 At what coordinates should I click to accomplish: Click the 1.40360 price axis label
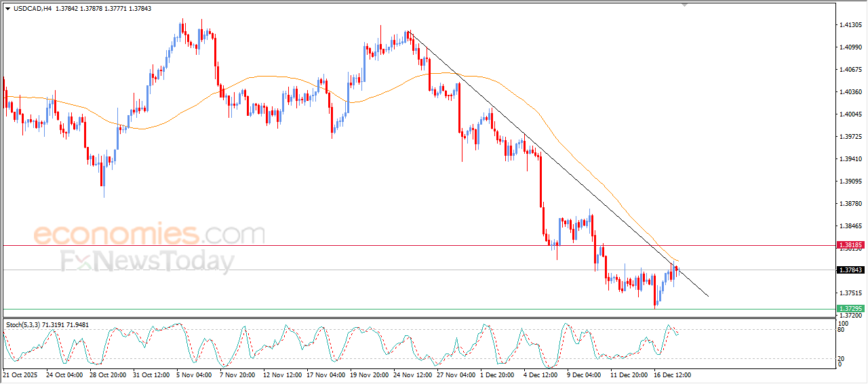tap(850, 92)
